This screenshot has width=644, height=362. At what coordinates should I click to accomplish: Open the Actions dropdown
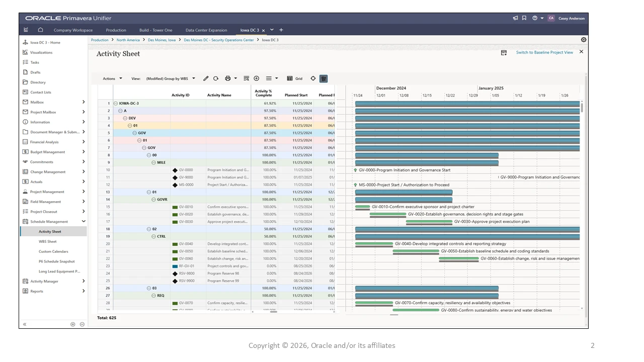coord(112,78)
